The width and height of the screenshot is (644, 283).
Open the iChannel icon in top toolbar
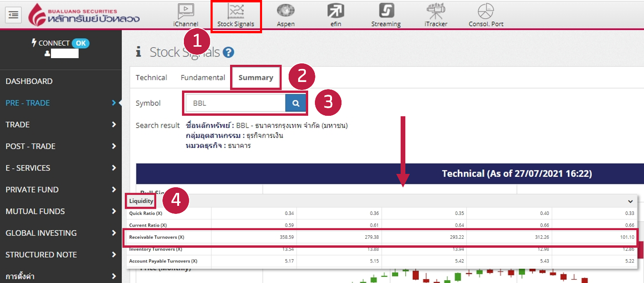(x=186, y=14)
